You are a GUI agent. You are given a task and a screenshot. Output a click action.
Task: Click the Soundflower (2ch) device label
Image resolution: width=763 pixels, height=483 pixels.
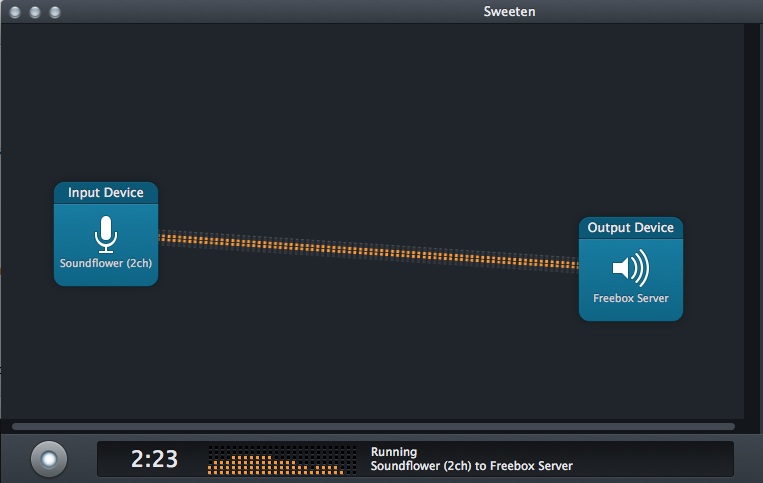(x=105, y=265)
